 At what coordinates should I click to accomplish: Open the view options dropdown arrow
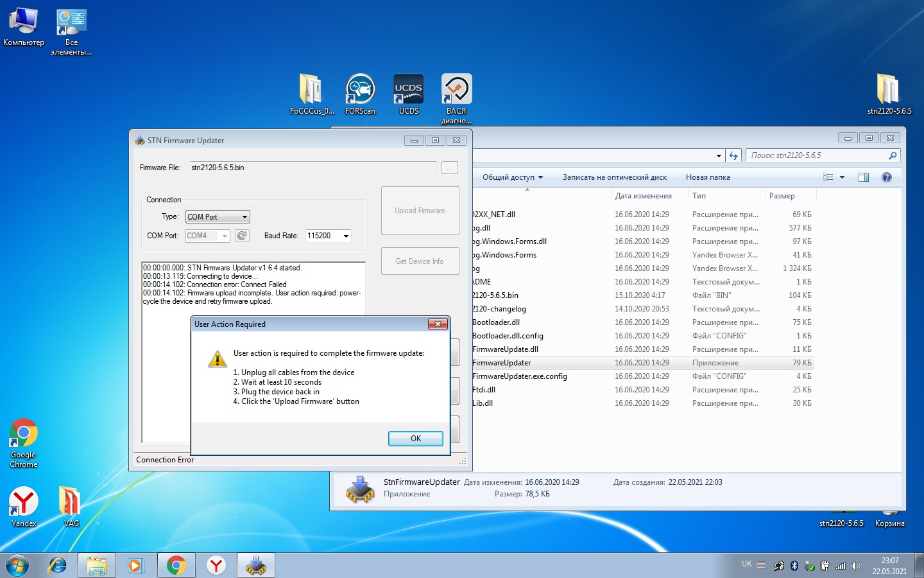(842, 177)
